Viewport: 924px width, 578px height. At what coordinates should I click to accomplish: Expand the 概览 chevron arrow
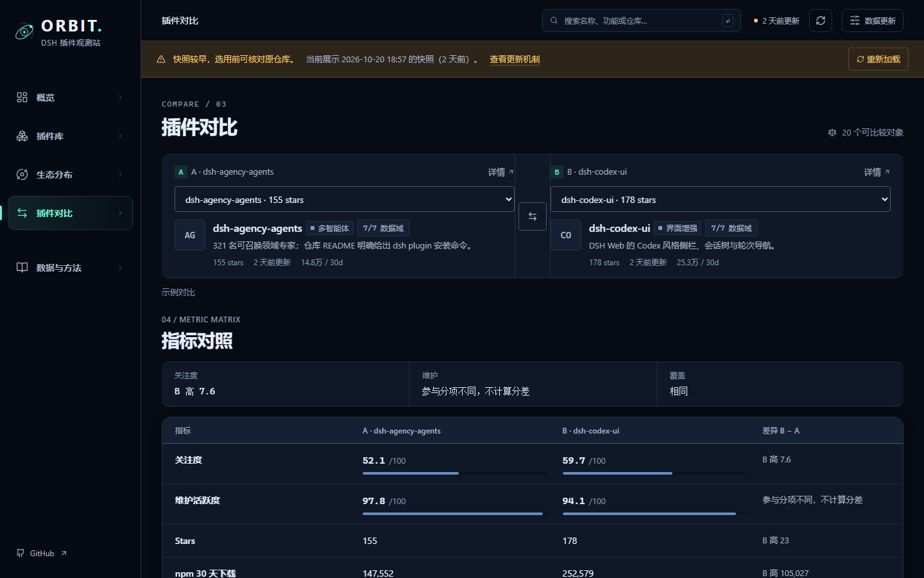[x=120, y=97]
